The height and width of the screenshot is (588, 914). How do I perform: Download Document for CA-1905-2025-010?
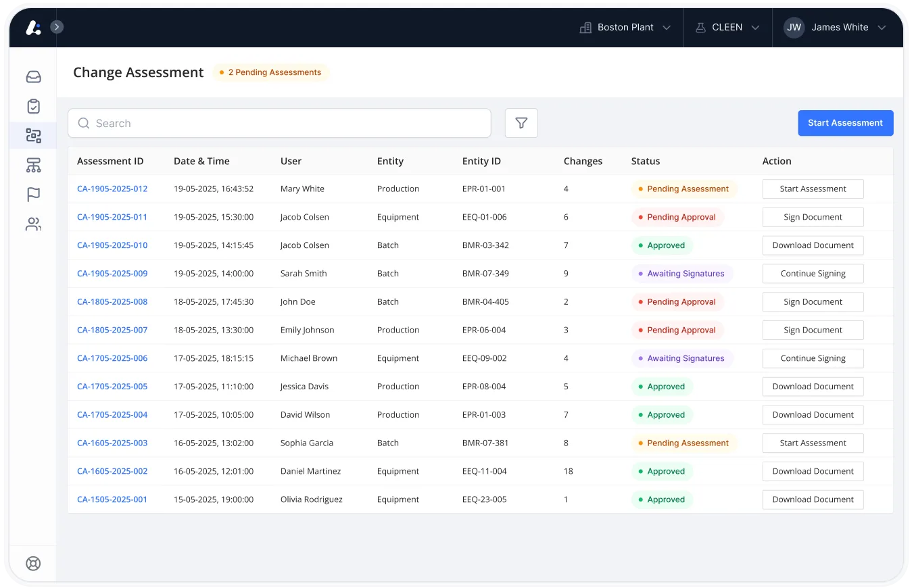(x=813, y=245)
